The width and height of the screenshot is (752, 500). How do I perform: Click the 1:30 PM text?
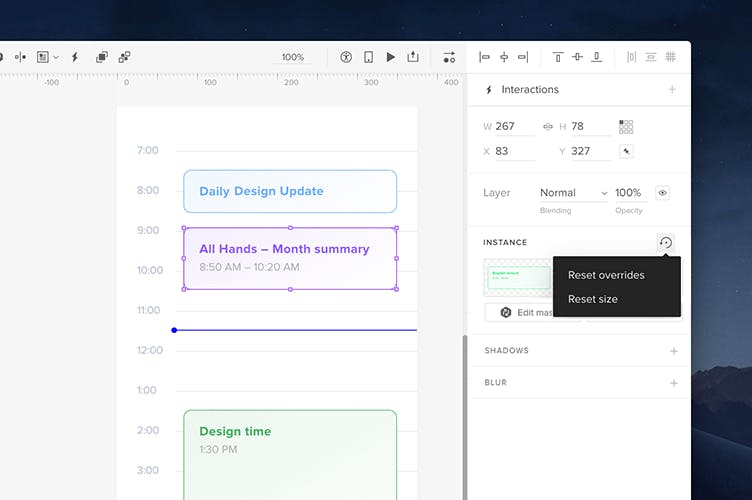[218, 450]
